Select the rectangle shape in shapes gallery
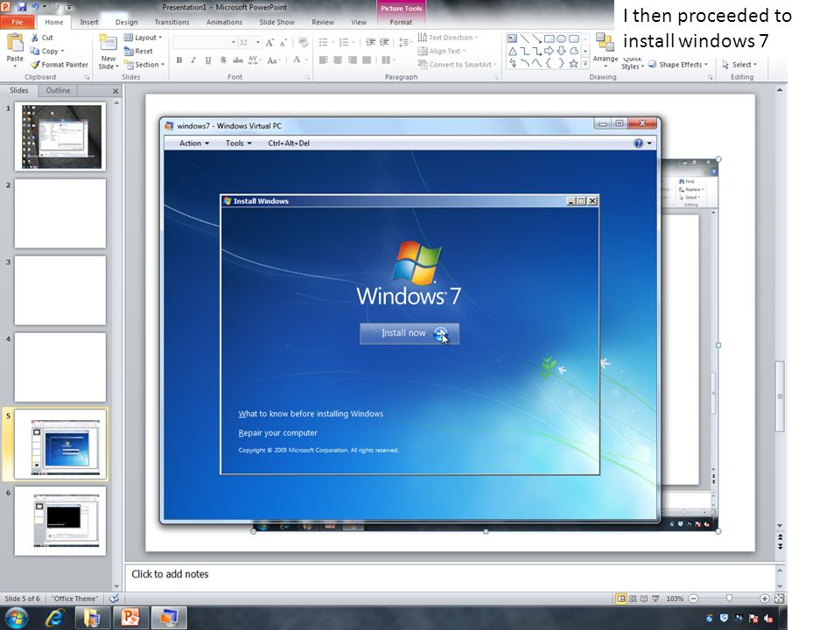Viewport: 840px width, 630px height. [x=549, y=38]
